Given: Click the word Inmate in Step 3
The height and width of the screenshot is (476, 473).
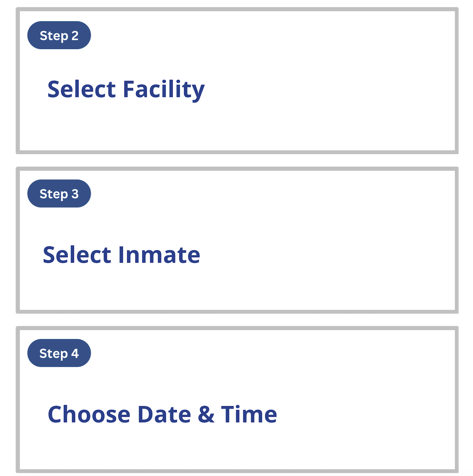Looking at the screenshot, I should pyautogui.click(x=159, y=255).
